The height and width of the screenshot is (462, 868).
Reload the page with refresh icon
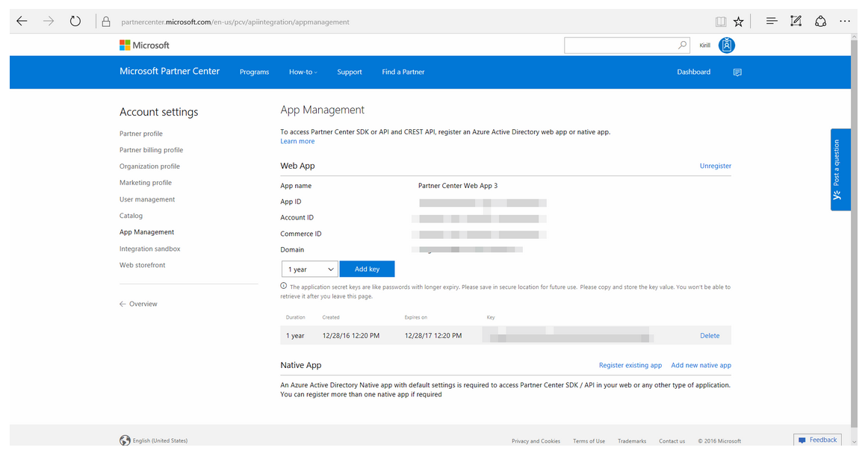coord(75,22)
